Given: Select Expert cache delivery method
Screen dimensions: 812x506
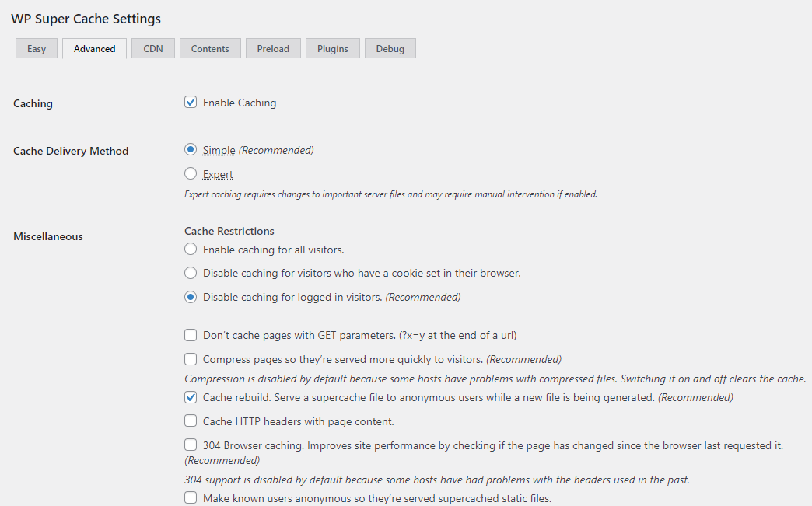Looking at the screenshot, I should [191, 173].
